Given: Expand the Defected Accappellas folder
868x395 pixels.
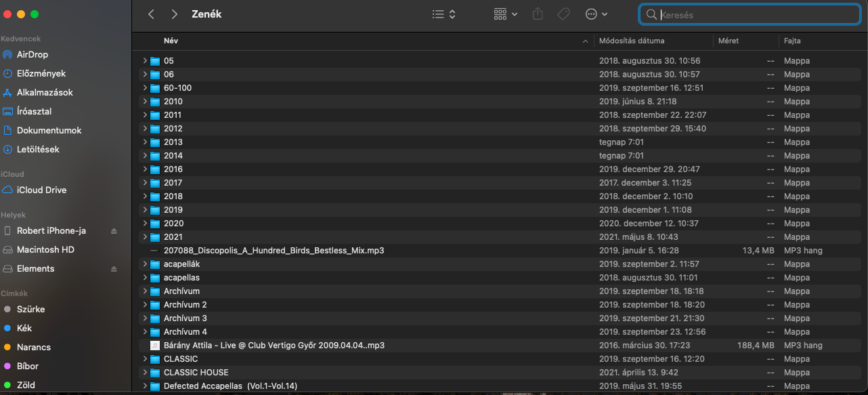Looking at the screenshot, I should click(145, 386).
